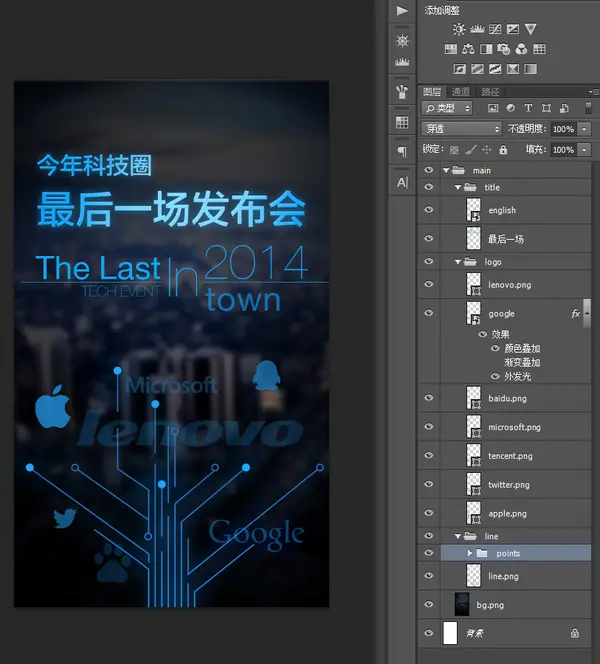Add a Hue/Saturation adjustment
This screenshot has width=600, height=664.
[x=451, y=49]
